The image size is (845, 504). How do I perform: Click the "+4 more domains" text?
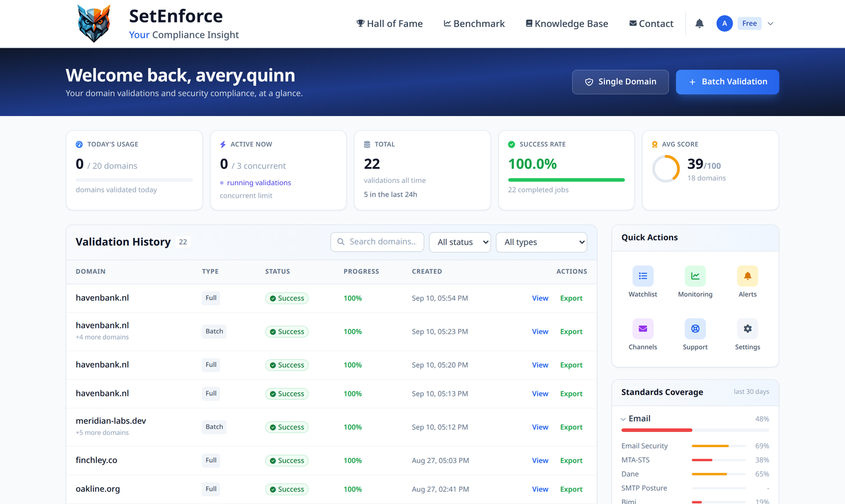tap(102, 337)
